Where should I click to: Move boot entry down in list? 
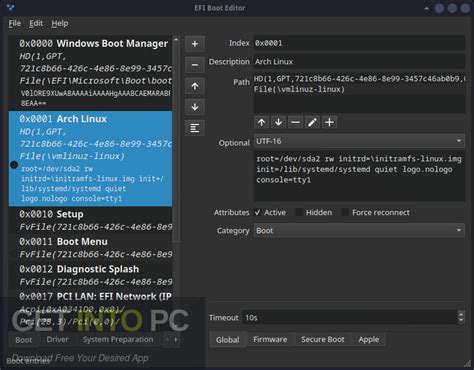point(195,107)
